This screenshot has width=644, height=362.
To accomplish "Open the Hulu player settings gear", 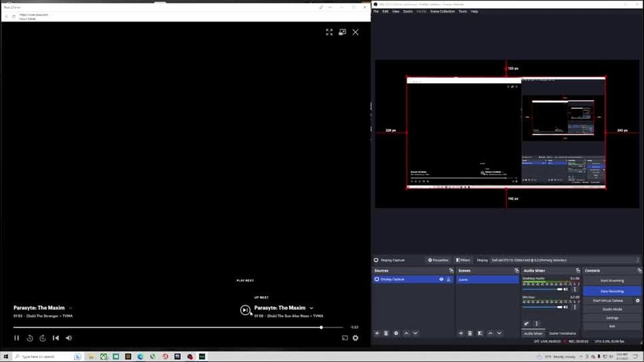I will click(355, 338).
